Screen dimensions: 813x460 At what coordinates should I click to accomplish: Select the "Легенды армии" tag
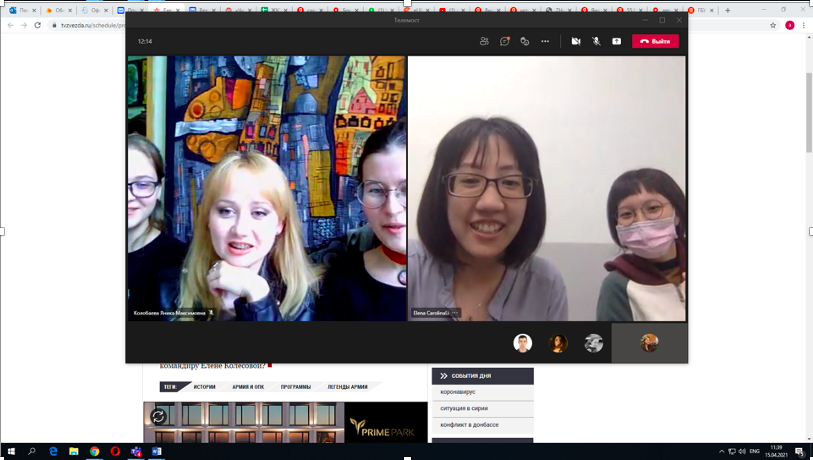(348, 386)
